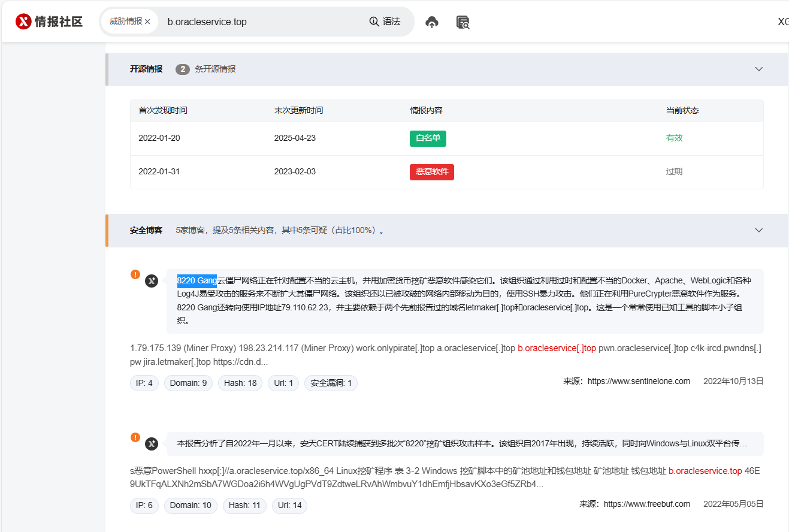Open Domain: 9 tag
Image resolution: width=789 pixels, height=532 pixels.
coord(188,383)
